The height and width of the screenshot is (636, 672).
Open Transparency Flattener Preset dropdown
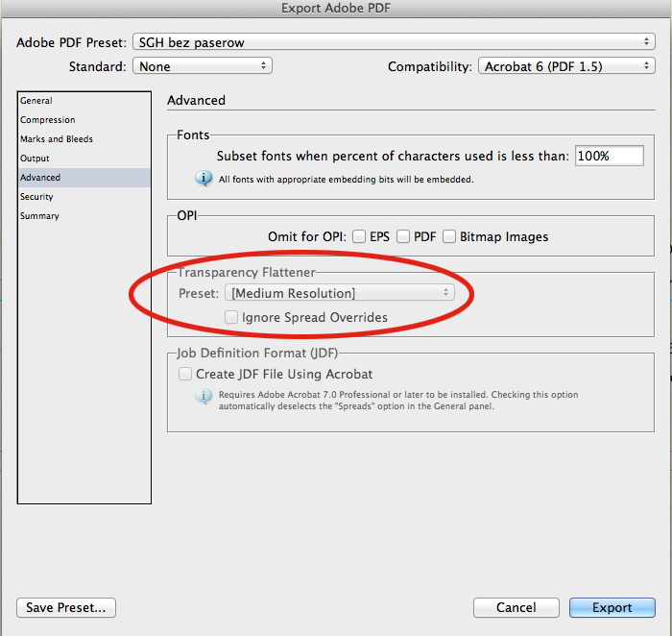click(x=340, y=293)
